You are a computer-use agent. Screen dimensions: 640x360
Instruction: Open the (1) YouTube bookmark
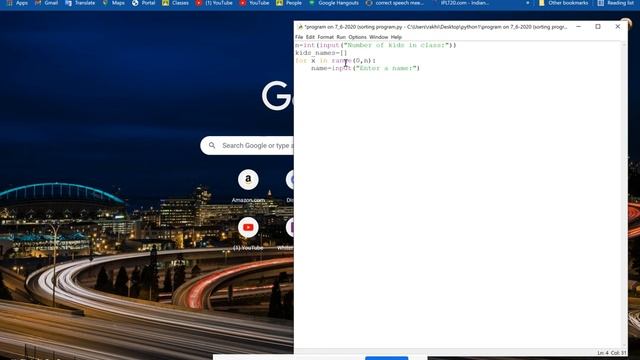pyautogui.click(x=214, y=3)
